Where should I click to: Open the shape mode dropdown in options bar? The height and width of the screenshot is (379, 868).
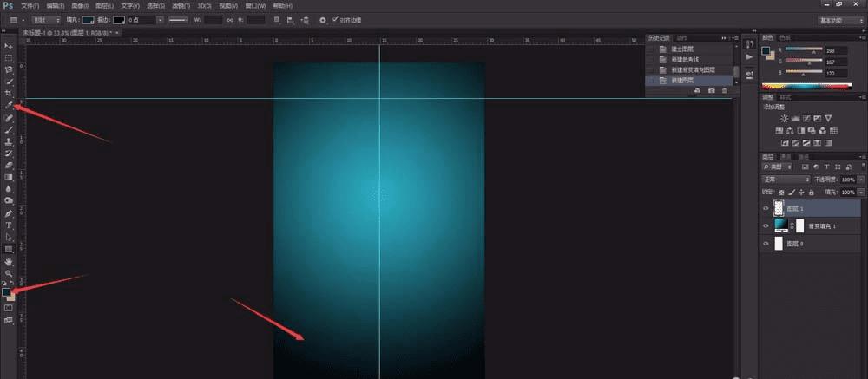45,20
